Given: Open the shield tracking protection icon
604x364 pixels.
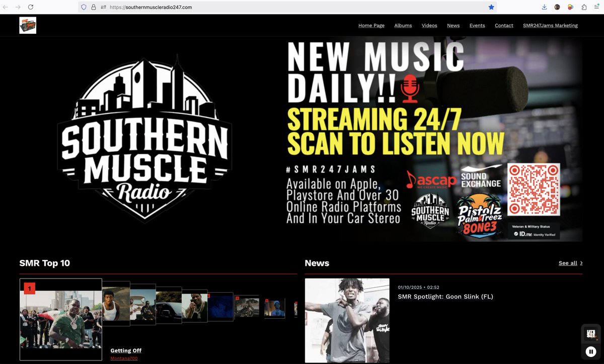Looking at the screenshot, I should point(84,7).
